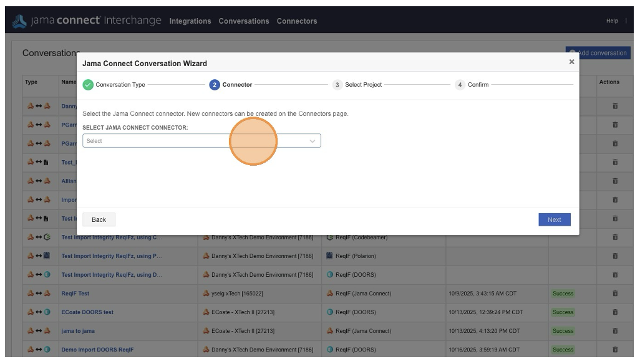This screenshot has height=364, width=640.
Task: Delete the ECoate DOORS test conversation
Action: coord(615,312)
